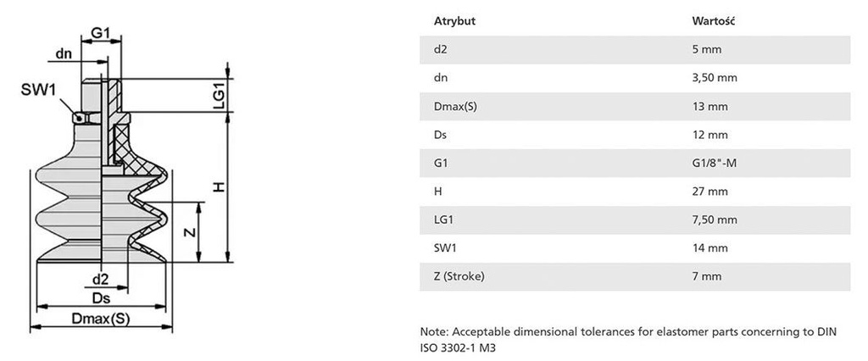Click the Dmax(S) dimension label on the drawing
This screenshot has width=868, height=361.
(100, 319)
